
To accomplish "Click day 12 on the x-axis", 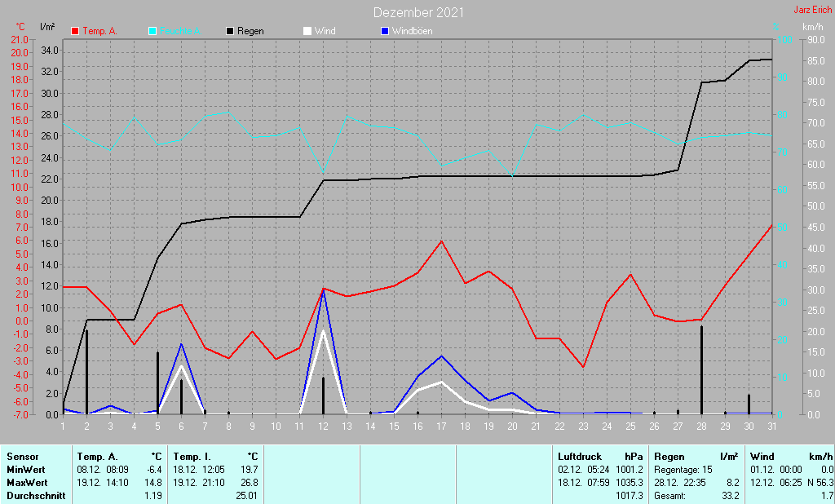I will click(x=323, y=427).
